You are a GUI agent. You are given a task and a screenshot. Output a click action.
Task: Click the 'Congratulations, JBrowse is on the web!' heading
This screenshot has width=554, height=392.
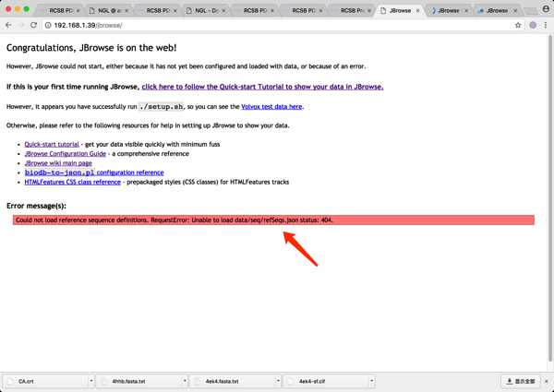[x=91, y=48]
